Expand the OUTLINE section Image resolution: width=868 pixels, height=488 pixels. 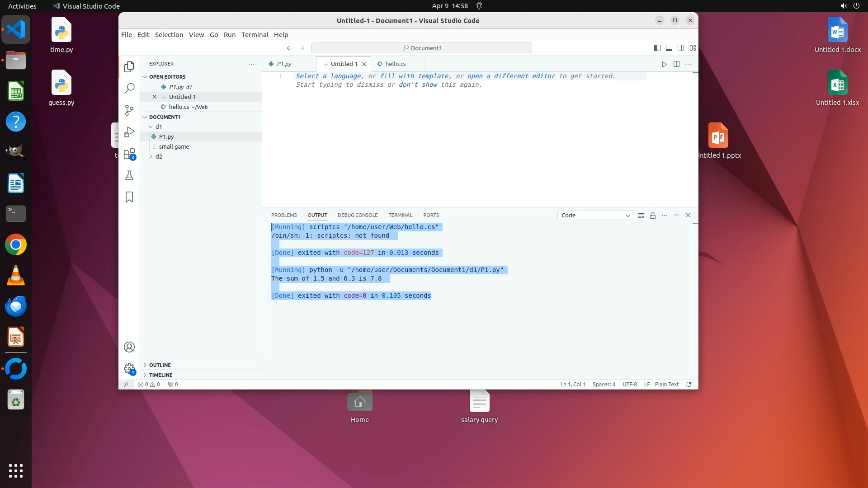tap(160, 365)
